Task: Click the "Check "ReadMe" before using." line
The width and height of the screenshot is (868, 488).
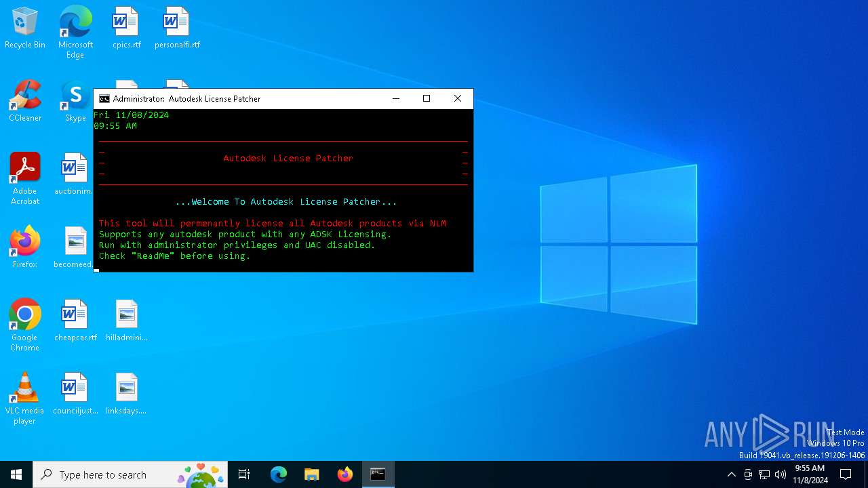Action: (x=175, y=256)
